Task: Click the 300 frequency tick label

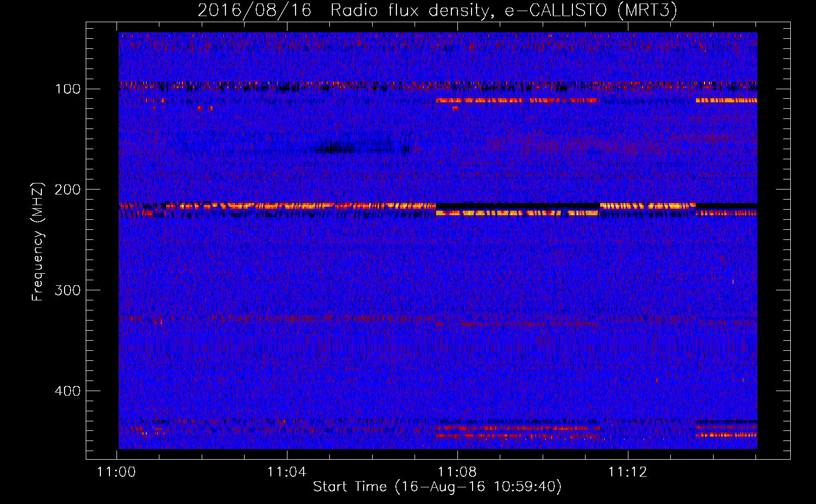Action: [x=68, y=290]
